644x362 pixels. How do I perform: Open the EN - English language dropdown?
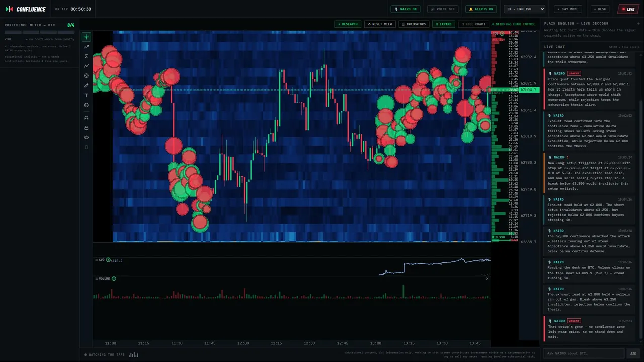tap(525, 9)
